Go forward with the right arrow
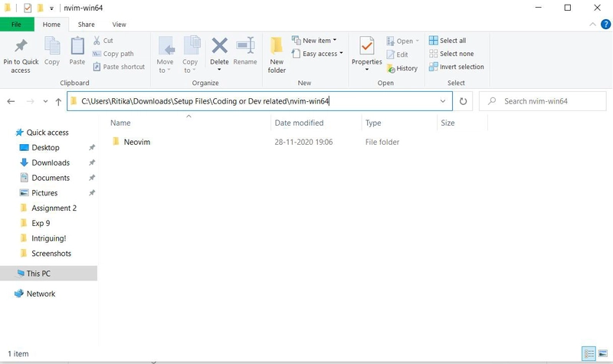Image resolution: width=613 pixels, height=364 pixels. pos(30,101)
